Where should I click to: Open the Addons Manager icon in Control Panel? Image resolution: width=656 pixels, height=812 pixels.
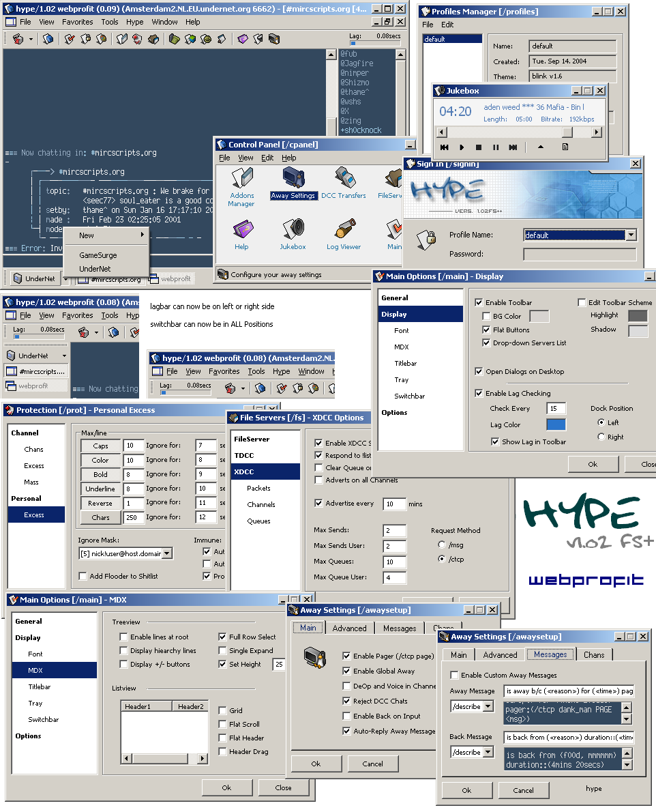(241, 186)
